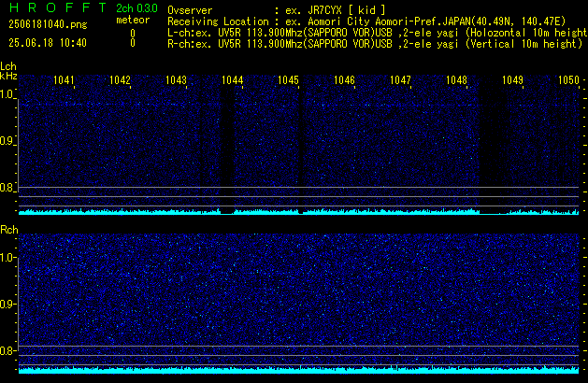Select the 1042 time marker
The width and height of the screenshot is (588, 383).
tap(120, 80)
